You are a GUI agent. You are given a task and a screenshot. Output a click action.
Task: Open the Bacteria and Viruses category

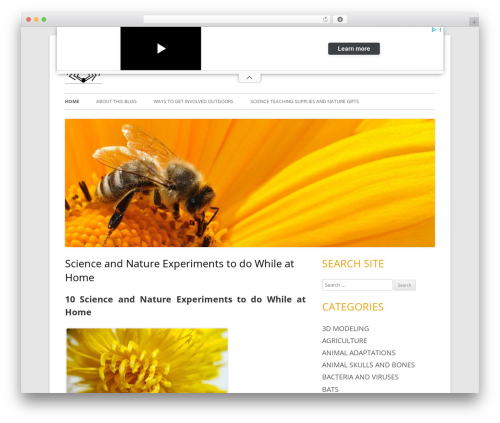tap(360, 377)
